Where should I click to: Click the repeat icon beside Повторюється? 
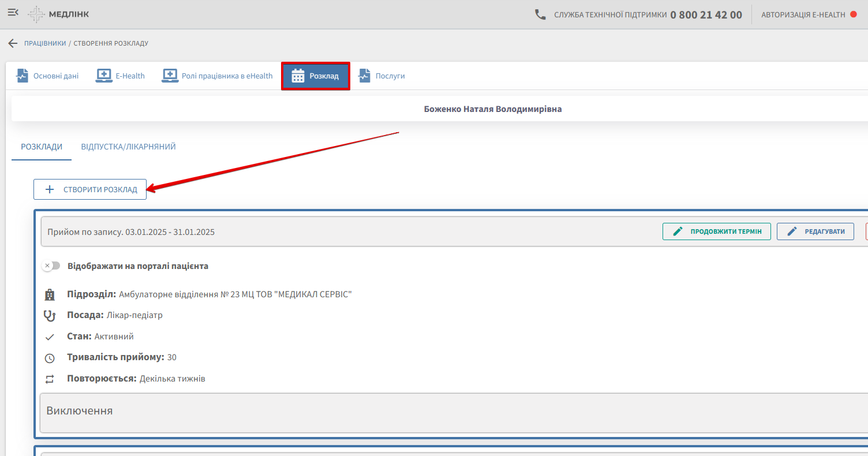click(x=50, y=379)
